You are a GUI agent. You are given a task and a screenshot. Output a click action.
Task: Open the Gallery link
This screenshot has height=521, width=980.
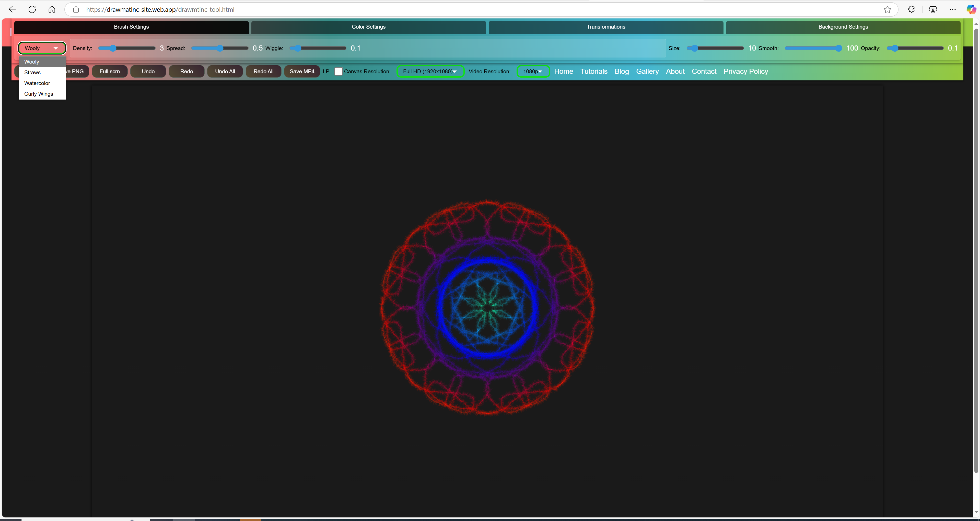[647, 71]
